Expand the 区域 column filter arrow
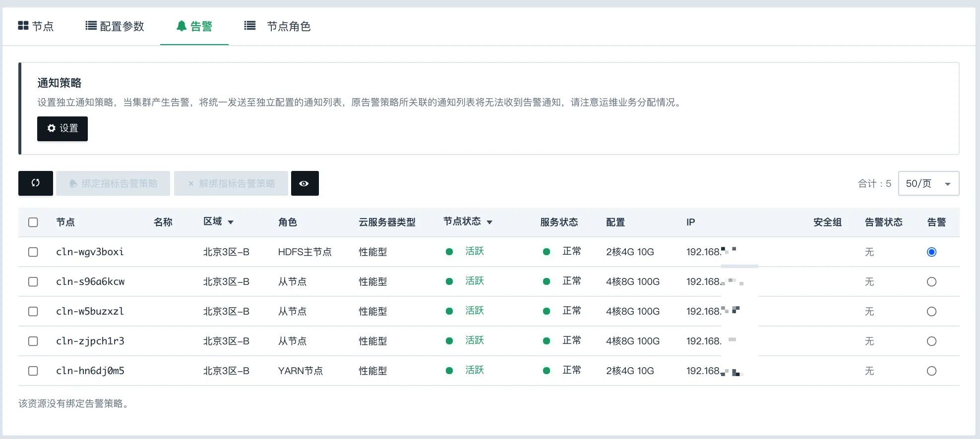Viewport: 980px width, 439px height. point(231,222)
